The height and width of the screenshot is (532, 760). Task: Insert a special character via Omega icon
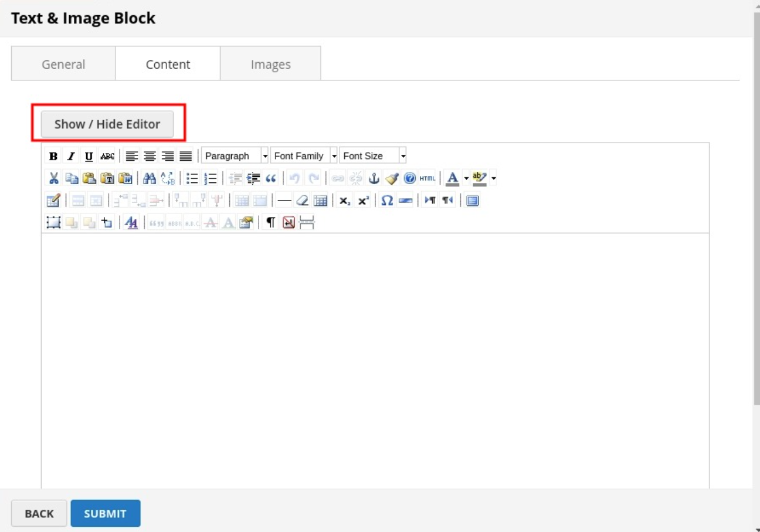(x=387, y=201)
